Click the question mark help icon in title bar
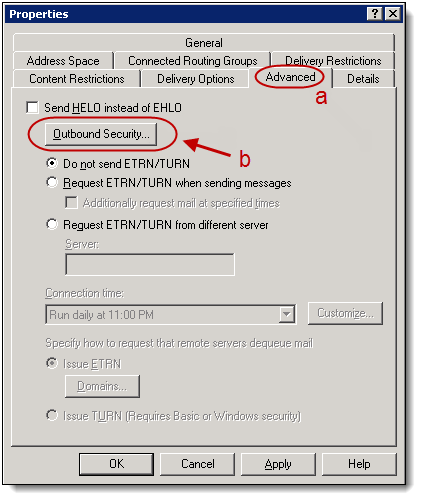This screenshot has width=423, height=502. pyautogui.click(x=375, y=14)
